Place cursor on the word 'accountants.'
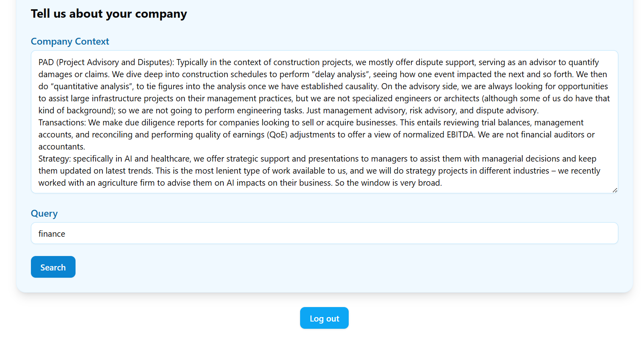This screenshot has height=338, width=644. tap(61, 147)
